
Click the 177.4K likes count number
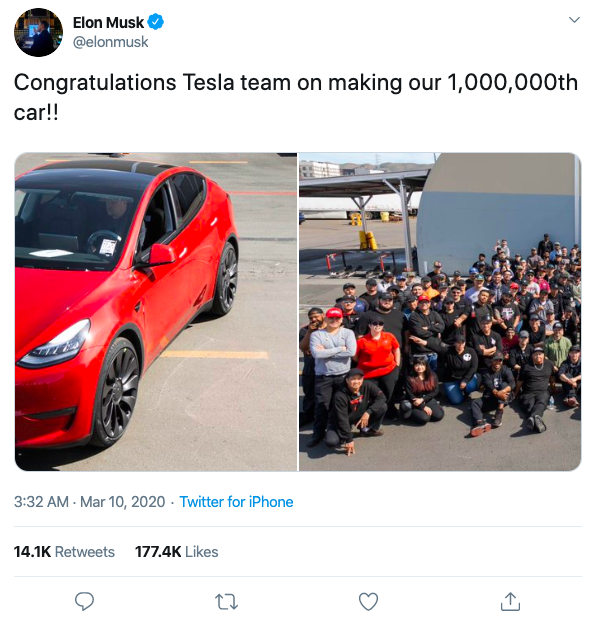click(158, 552)
